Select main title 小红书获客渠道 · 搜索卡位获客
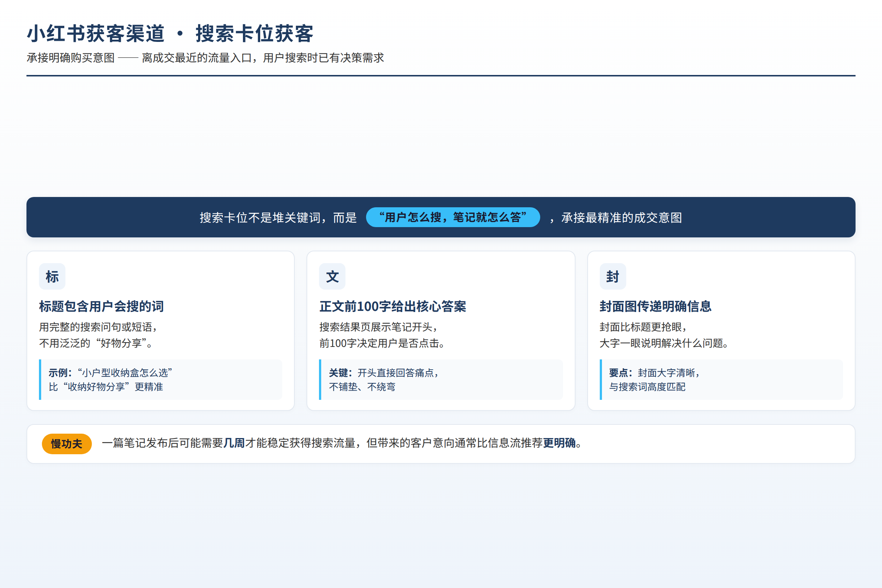The height and width of the screenshot is (588, 882). tap(171, 33)
